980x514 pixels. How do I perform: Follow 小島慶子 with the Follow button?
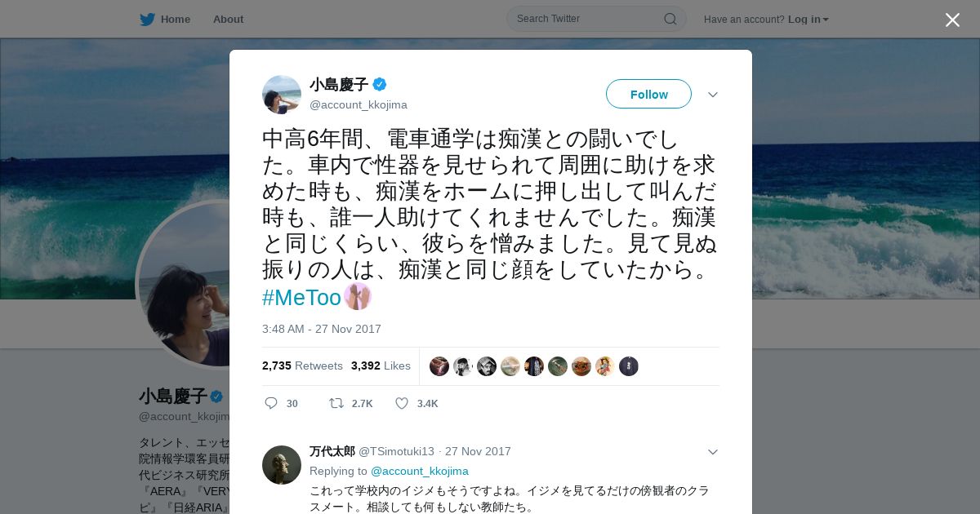648,94
